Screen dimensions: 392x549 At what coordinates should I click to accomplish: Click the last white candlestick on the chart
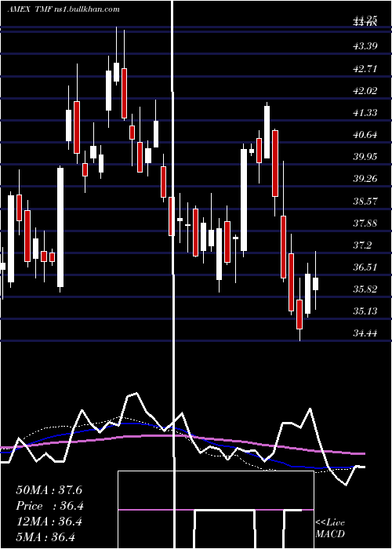(x=315, y=284)
